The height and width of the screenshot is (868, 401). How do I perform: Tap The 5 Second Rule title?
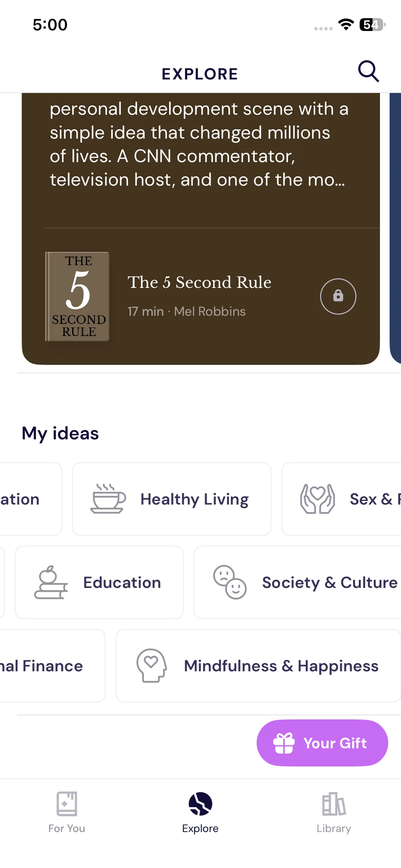(199, 282)
